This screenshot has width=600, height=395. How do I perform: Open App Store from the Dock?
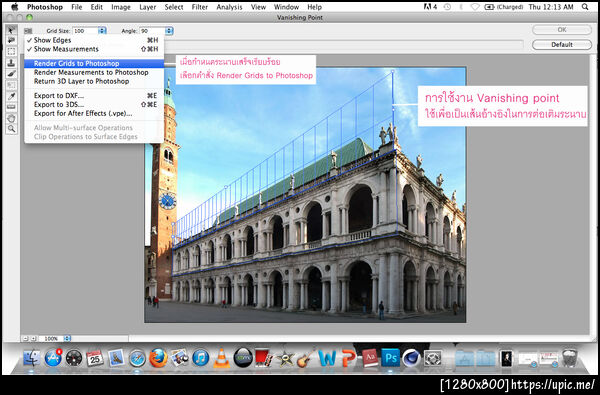53,358
